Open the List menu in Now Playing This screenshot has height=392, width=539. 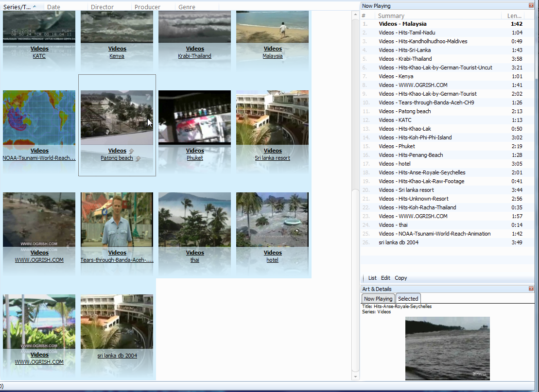[372, 278]
